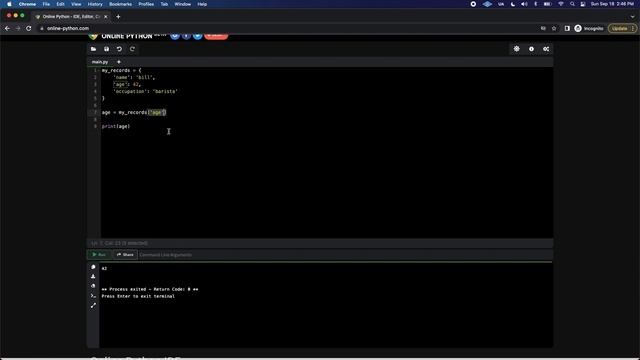Click the Press Enter to exit terminal text
The height and width of the screenshot is (360, 640).
(x=138, y=296)
